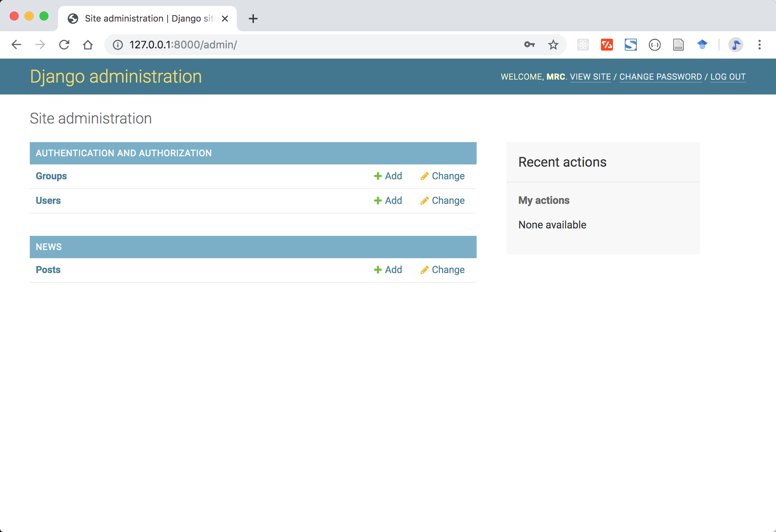Open the Posts model link
This screenshot has width=776, height=532.
click(48, 270)
